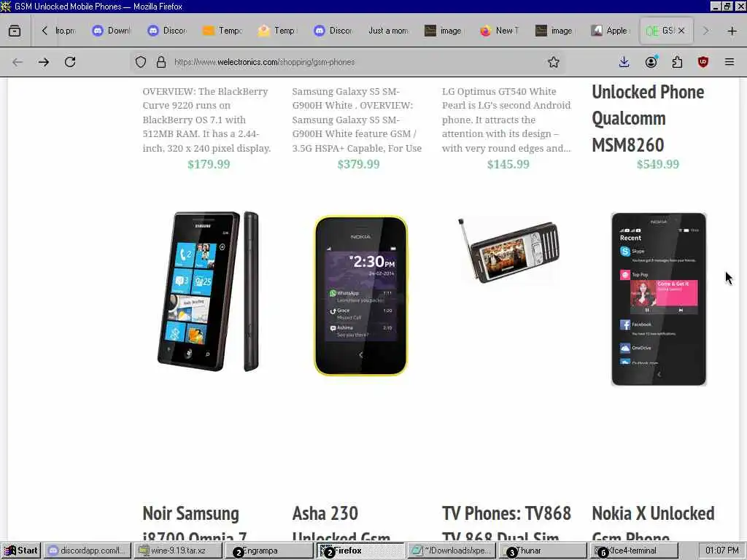Image resolution: width=747 pixels, height=560 pixels.
Task: Open the Firefox account menu
Action: (x=651, y=62)
